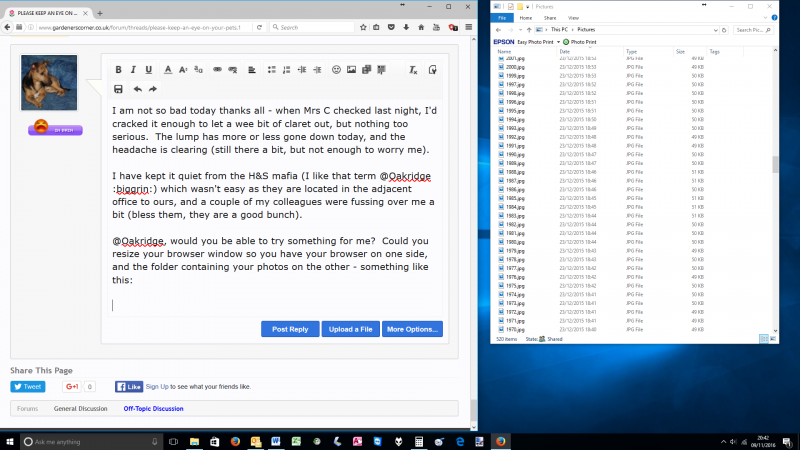This screenshot has width=800, height=450.
Task: Click the Firefox search input field
Action: pos(320,27)
